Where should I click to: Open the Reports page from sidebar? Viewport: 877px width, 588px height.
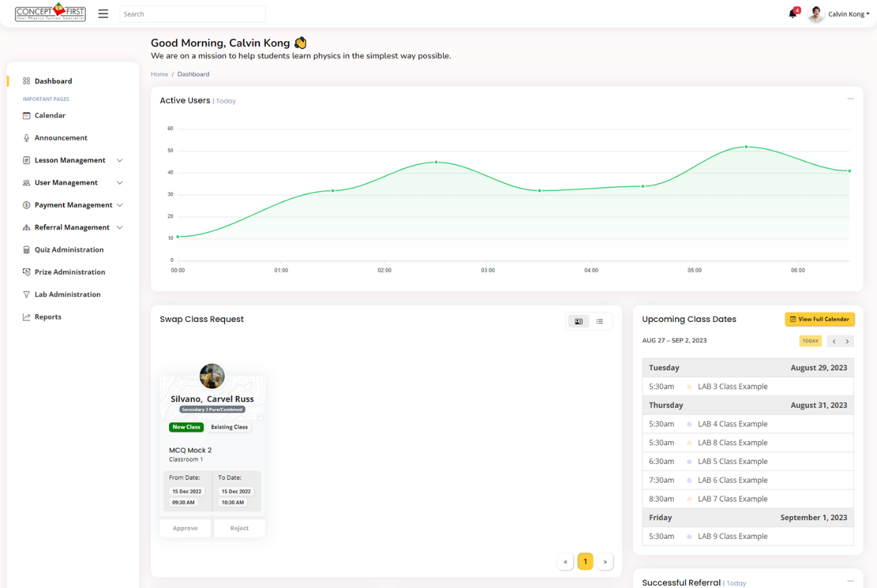[x=47, y=317]
